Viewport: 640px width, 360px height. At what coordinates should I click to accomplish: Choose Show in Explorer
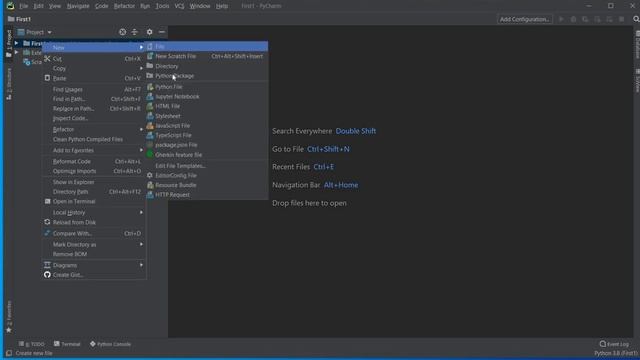[x=94, y=182]
